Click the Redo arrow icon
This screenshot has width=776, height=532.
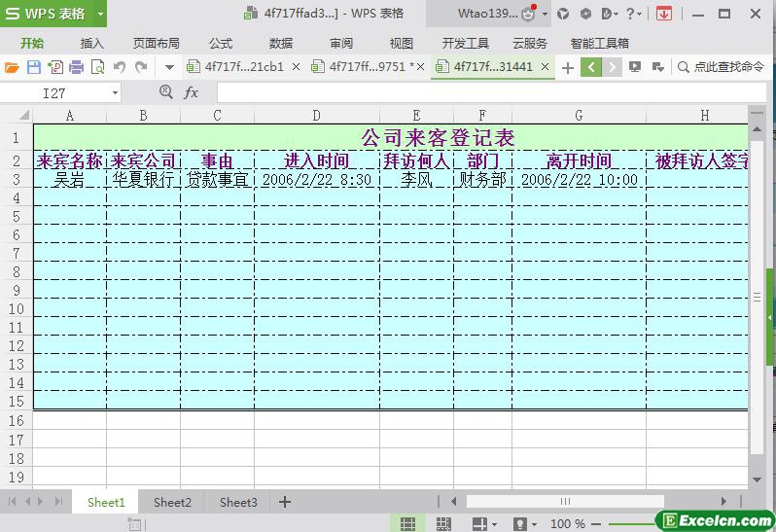click(x=141, y=67)
